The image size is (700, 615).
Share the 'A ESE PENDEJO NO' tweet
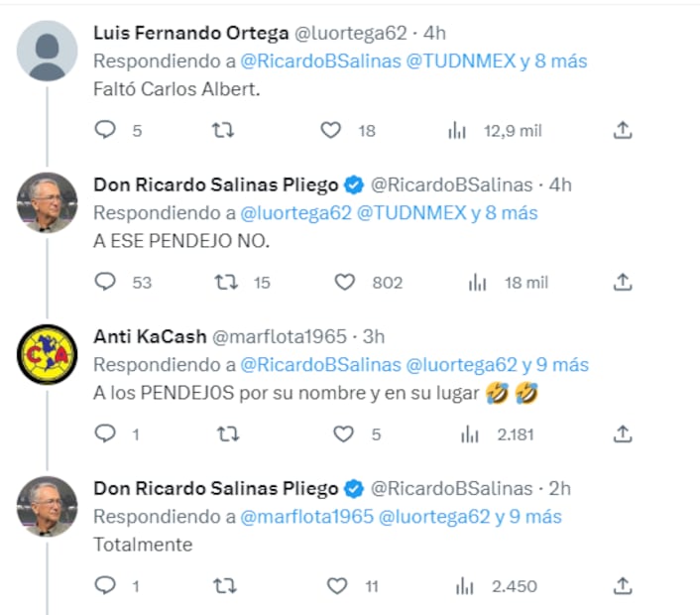(623, 282)
